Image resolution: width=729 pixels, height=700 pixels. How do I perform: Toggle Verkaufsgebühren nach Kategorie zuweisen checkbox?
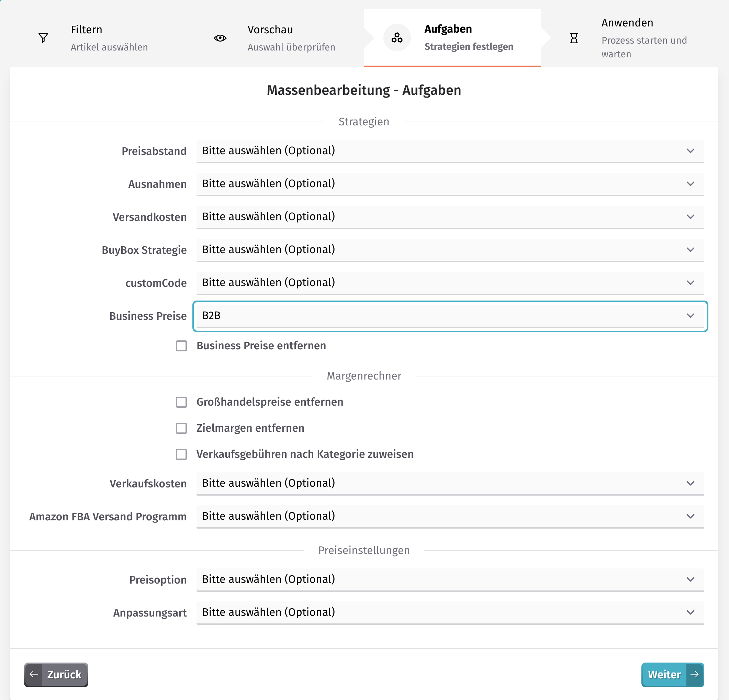[181, 454]
